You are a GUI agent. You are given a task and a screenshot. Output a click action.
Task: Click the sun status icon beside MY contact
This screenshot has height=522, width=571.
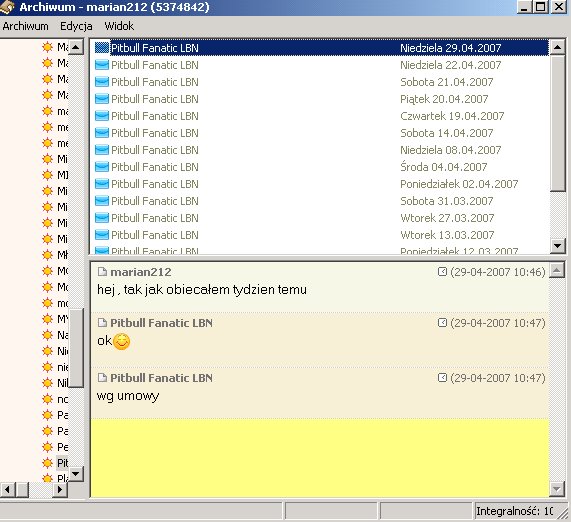tap(47, 319)
